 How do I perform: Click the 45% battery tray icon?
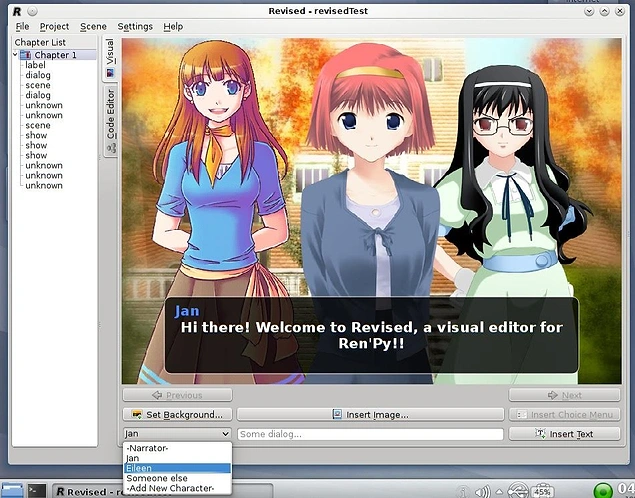click(542, 491)
